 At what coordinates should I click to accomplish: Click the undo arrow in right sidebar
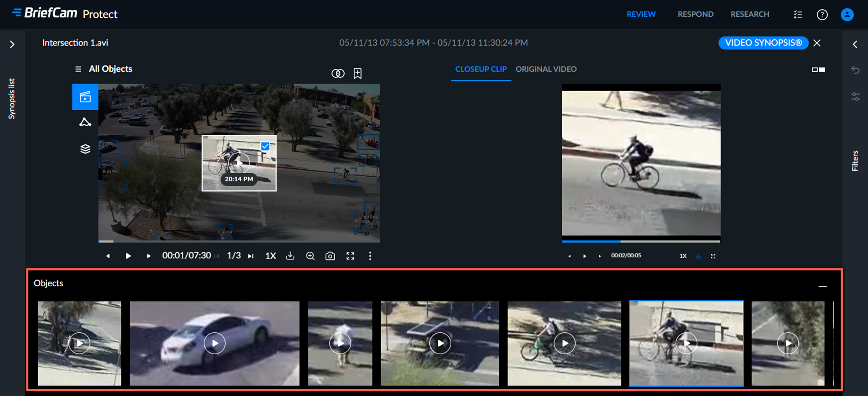[855, 70]
